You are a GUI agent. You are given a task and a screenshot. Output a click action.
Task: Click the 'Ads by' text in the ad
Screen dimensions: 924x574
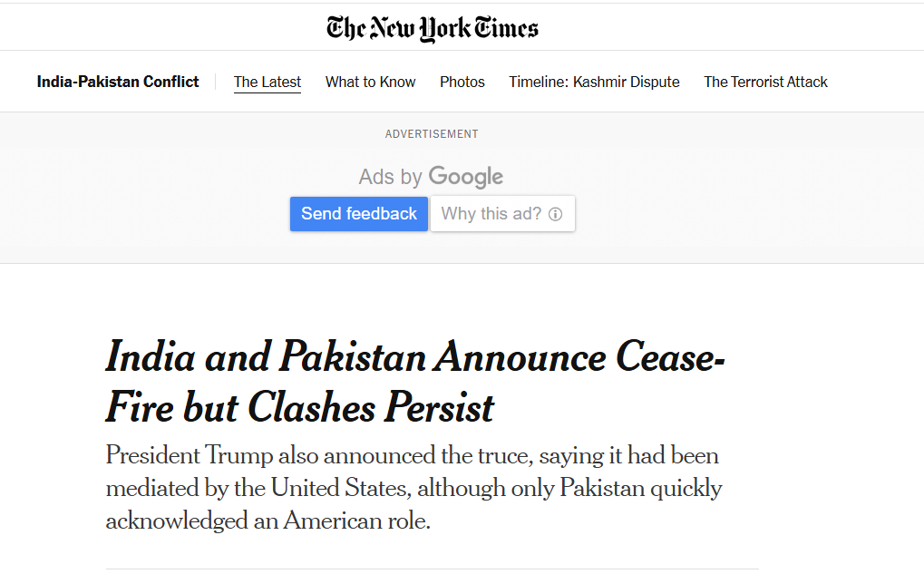pyautogui.click(x=391, y=177)
